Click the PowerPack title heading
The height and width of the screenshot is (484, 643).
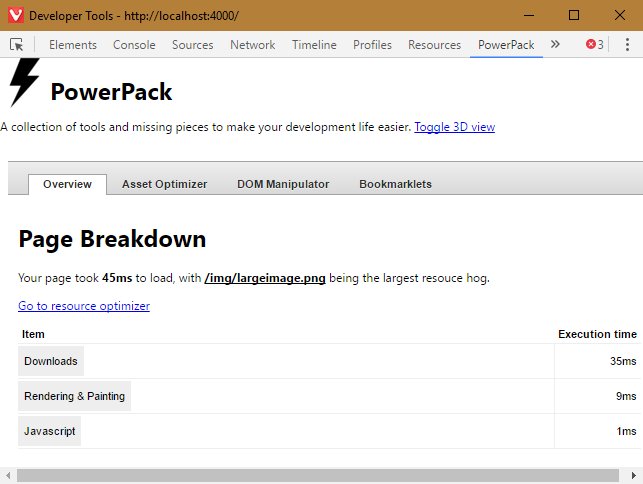tap(111, 91)
